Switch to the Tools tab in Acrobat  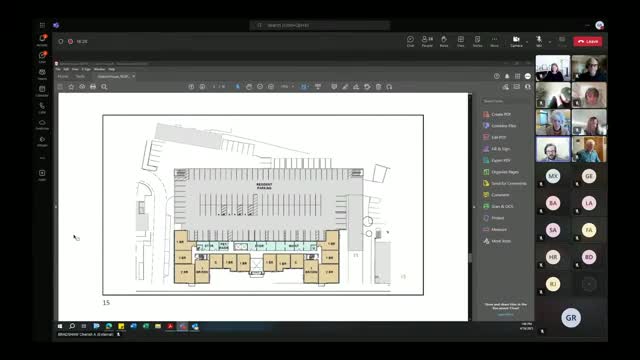[x=80, y=76]
